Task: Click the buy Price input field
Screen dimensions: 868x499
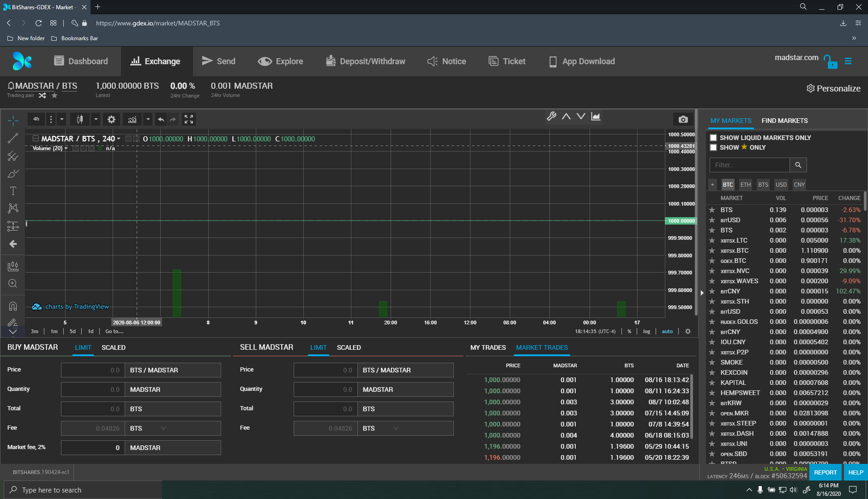Action: (93, 370)
